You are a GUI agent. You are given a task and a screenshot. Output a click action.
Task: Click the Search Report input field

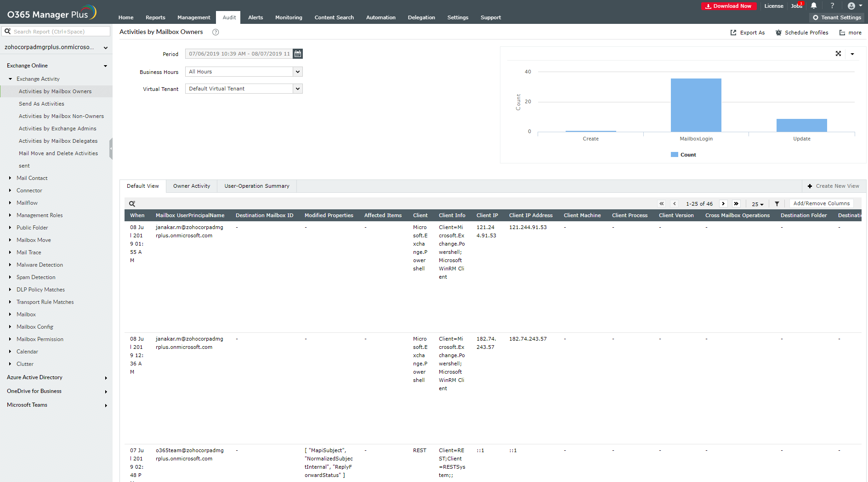60,32
